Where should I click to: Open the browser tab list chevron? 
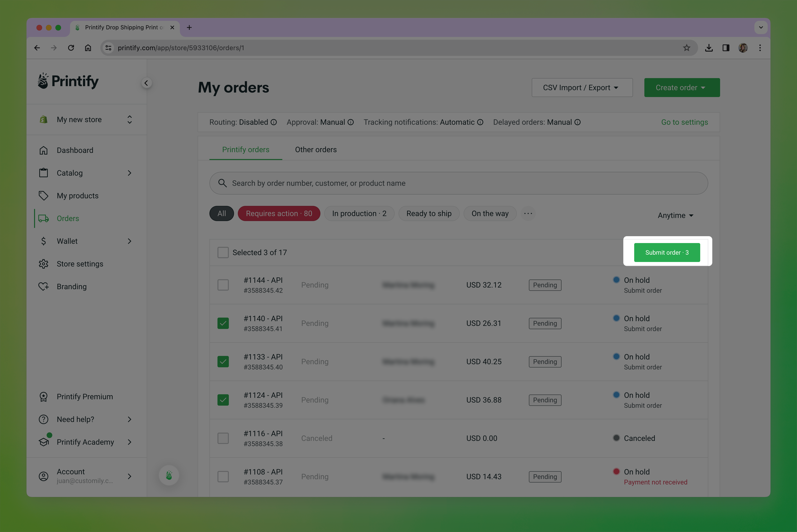click(x=761, y=27)
